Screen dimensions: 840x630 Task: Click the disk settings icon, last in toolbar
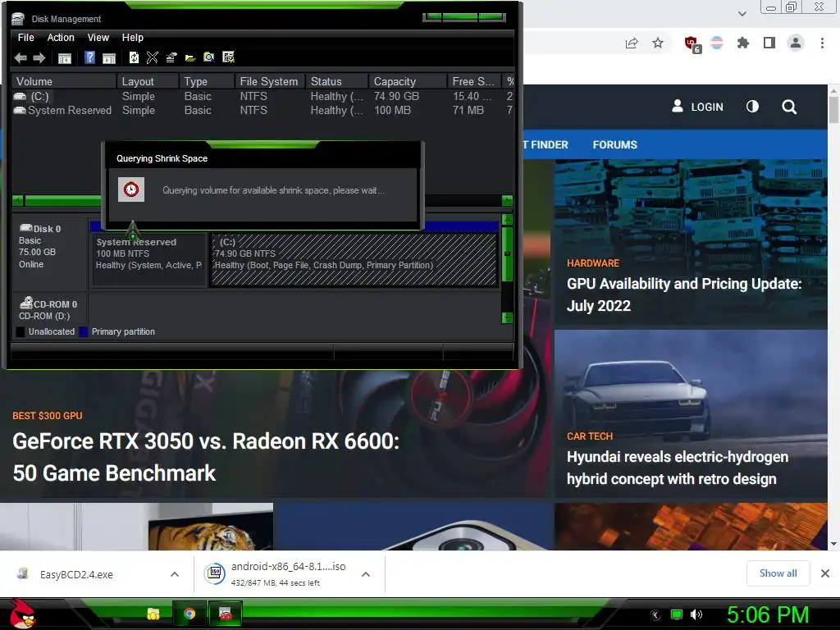coord(228,57)
